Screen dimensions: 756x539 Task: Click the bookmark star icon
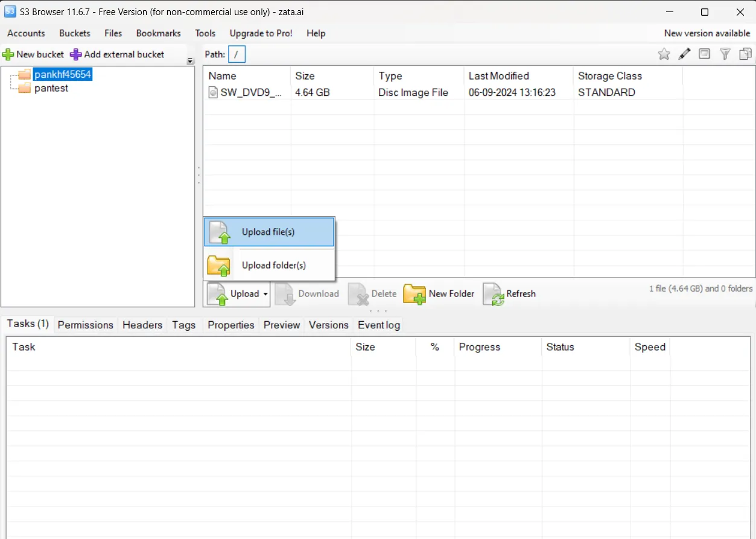[x=664, y=54]
